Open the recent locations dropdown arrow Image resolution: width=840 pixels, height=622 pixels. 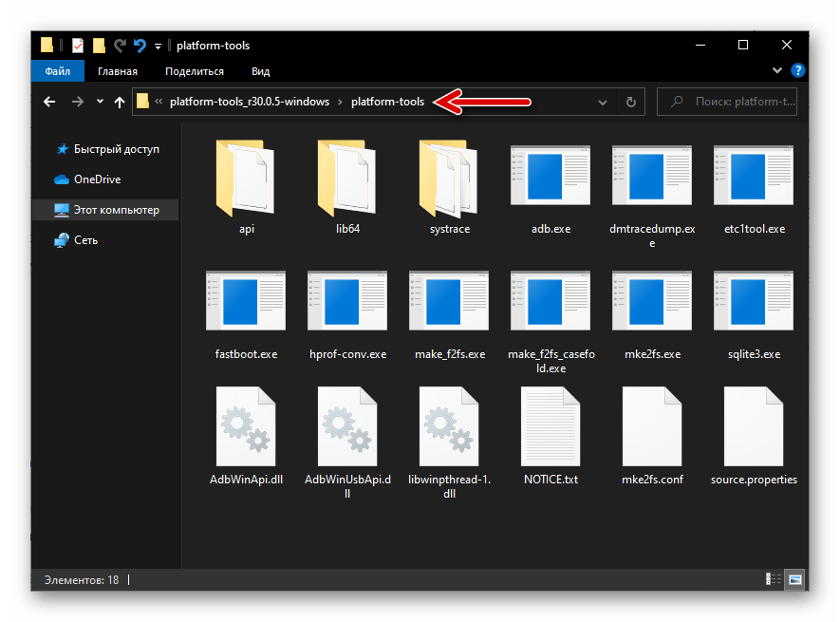(x=100, y=103)
